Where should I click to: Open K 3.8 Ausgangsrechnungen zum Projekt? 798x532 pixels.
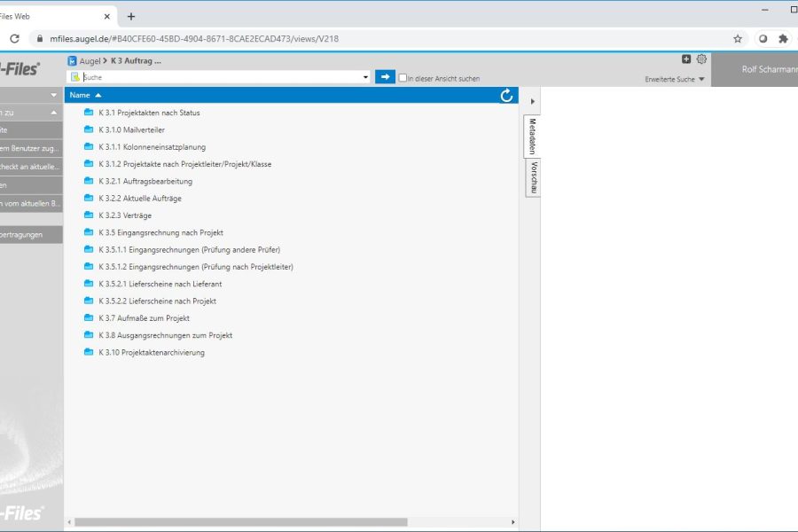[165, 335]
